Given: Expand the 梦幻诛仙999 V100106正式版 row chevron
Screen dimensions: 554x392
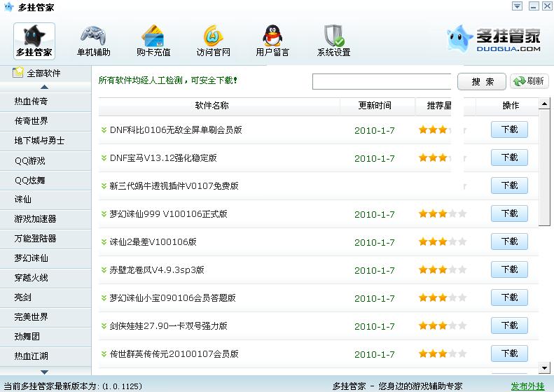Looking at the screenshot, I should coord(104,214).
